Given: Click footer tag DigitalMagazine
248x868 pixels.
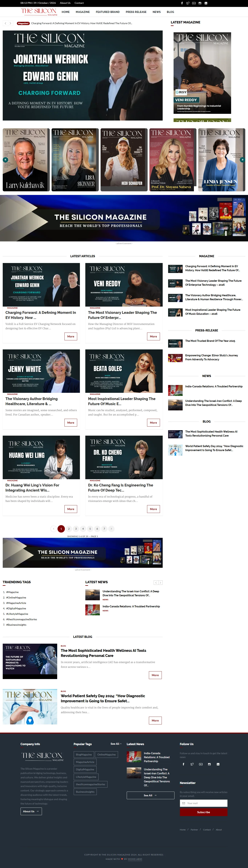Looking at the screenshot, I should (x=85, y=769).
